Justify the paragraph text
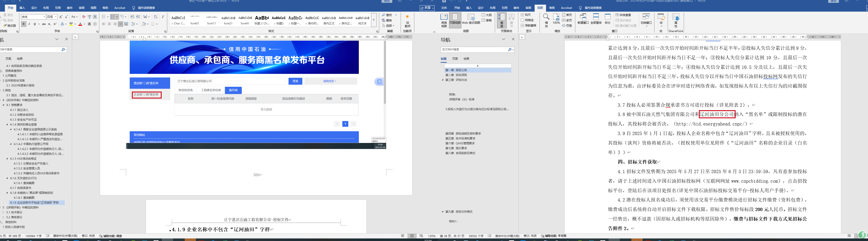Image resolution: width=868 pixels, height=241 pixels. [x=120, y=24]
